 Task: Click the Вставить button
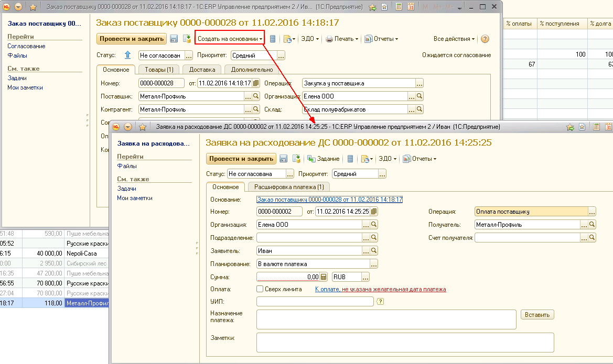537,315
